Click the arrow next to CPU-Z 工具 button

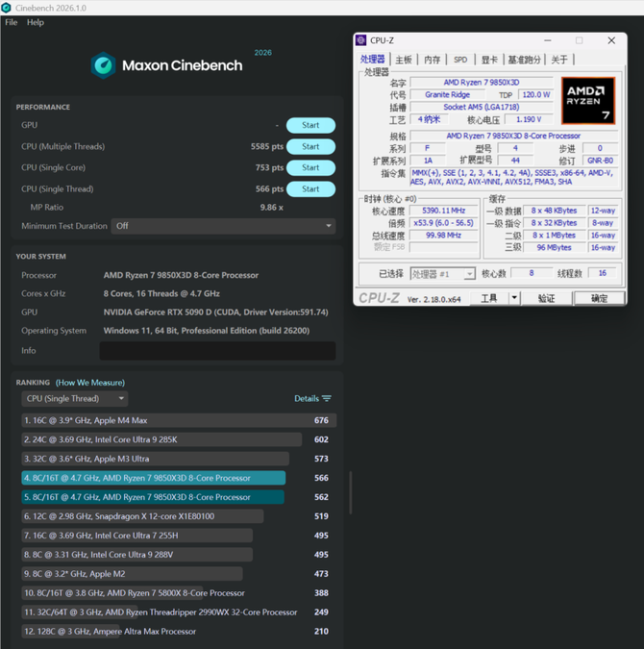(514, 298)
